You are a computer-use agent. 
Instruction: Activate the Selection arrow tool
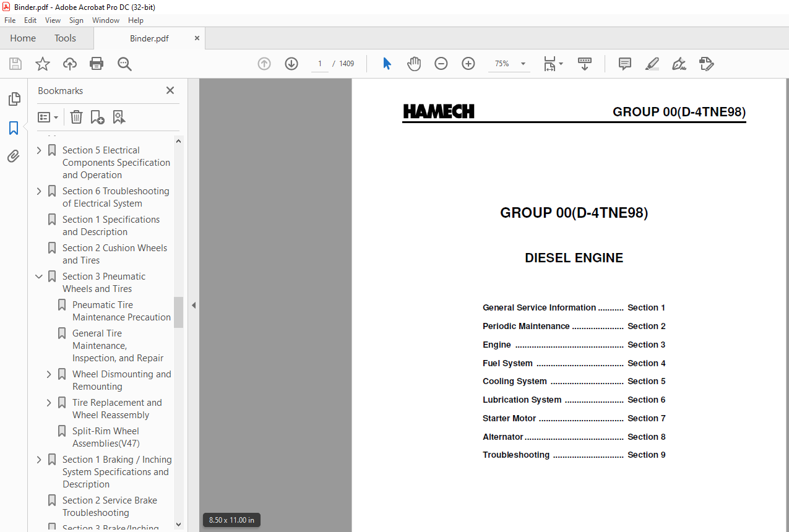click(387, 64)
